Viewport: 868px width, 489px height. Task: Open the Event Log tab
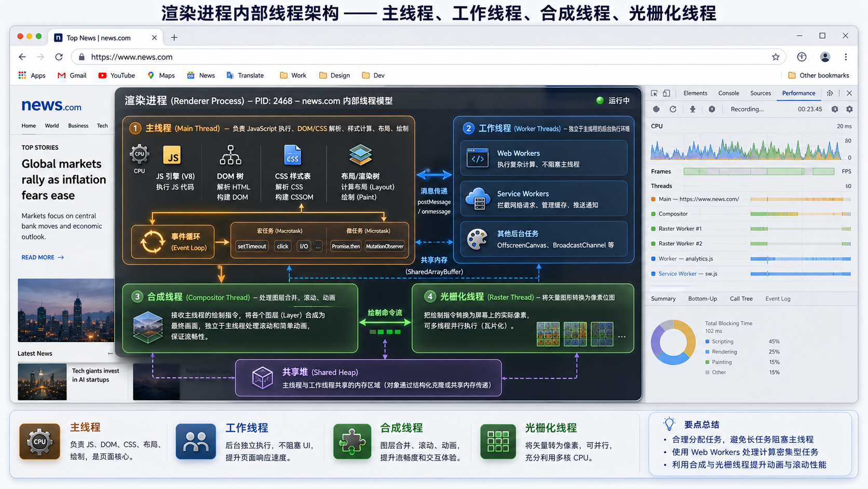point(778,299)
